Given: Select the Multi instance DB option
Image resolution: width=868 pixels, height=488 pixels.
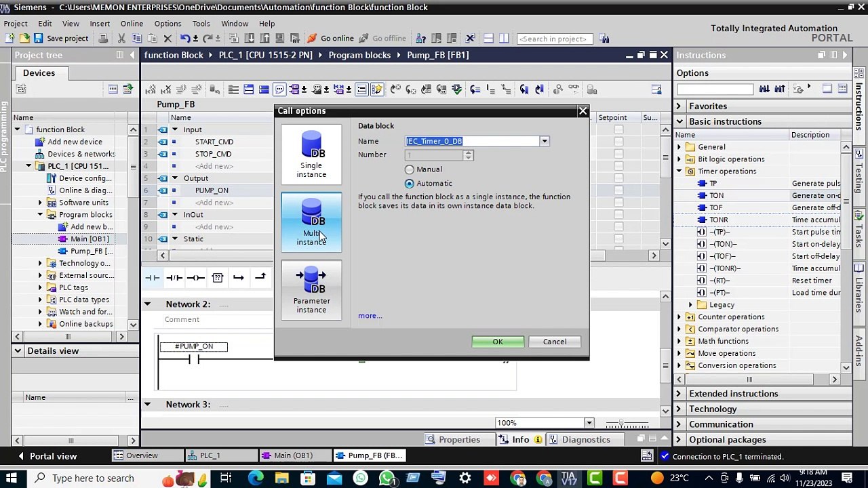Looking at the screenshot, I should [x=311, y=222].
